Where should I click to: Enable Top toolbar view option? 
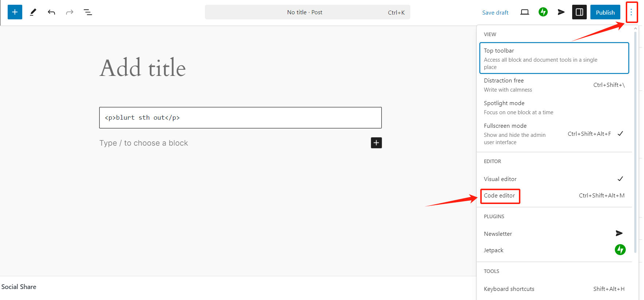[x=554, y=58]
